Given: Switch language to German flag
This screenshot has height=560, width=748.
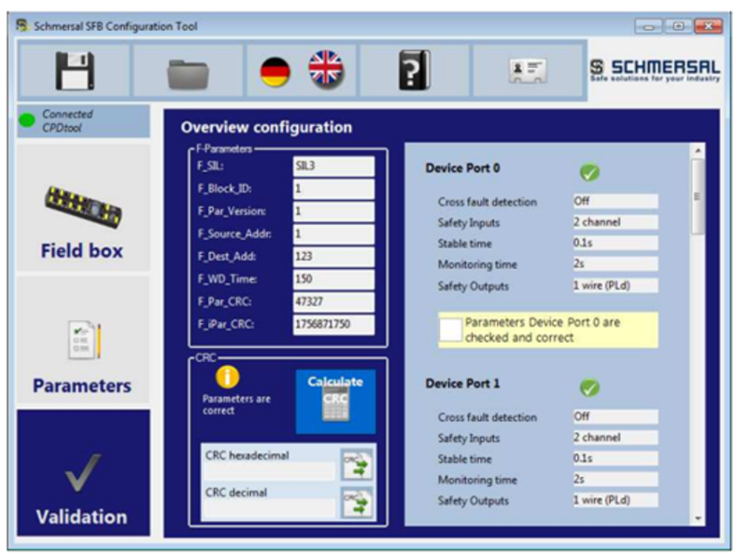Looking at the screenshot, I should [275, 72].
